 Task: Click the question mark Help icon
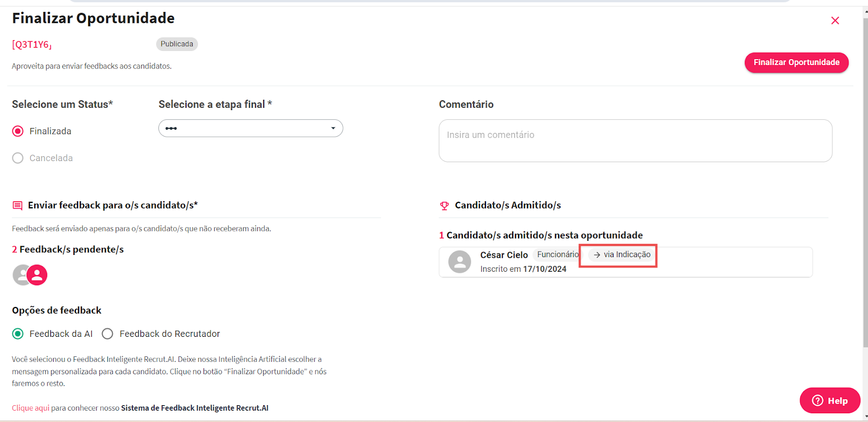click(818, 400)
